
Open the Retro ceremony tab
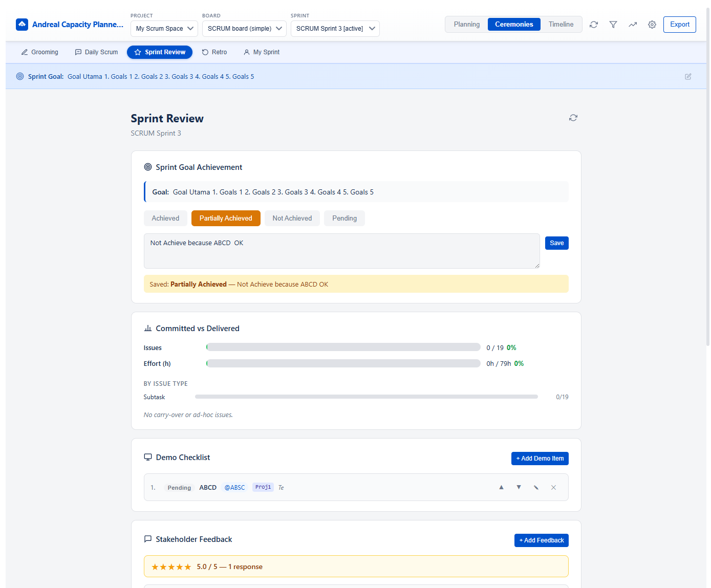[214, 52]
